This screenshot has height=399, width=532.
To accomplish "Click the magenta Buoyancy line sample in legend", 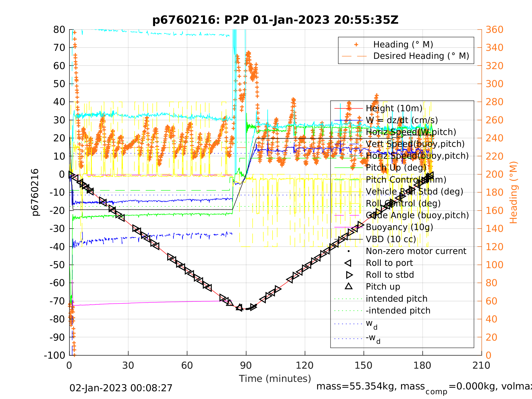I will [348, 227].
